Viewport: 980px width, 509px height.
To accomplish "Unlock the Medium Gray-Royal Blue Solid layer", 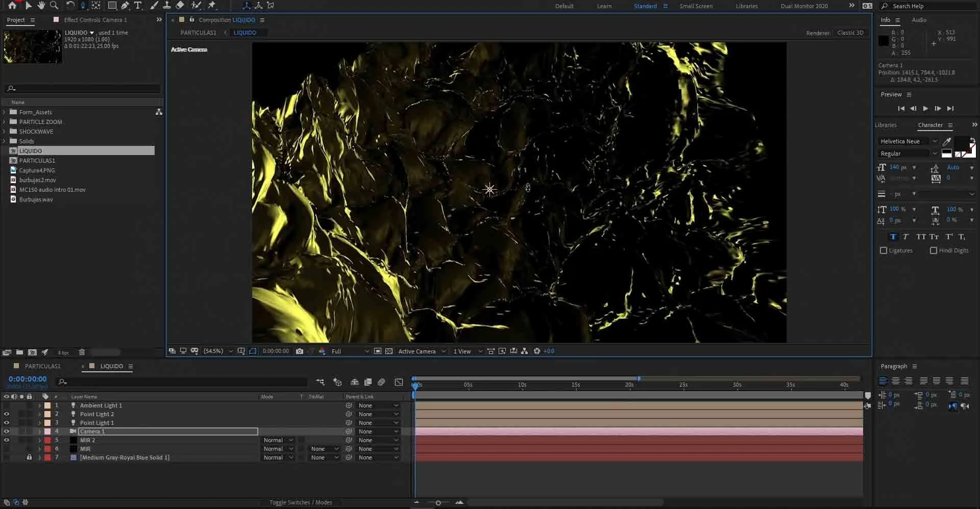I will point(29,457).
